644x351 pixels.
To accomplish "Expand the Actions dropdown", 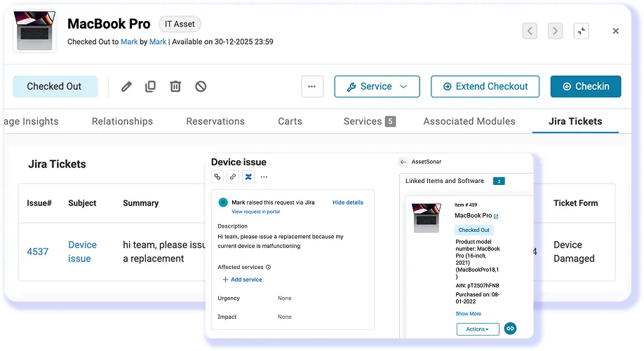I will [x=478, y=329].
